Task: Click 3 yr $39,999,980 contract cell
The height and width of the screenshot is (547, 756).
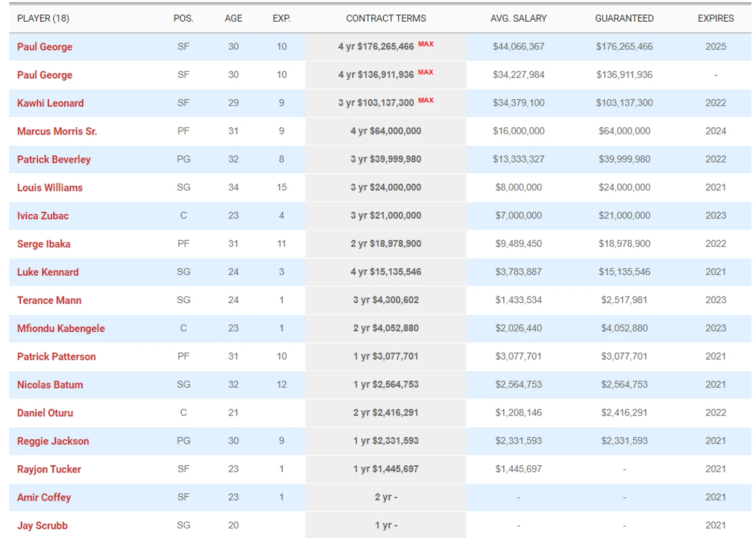Action: (386, 159)
